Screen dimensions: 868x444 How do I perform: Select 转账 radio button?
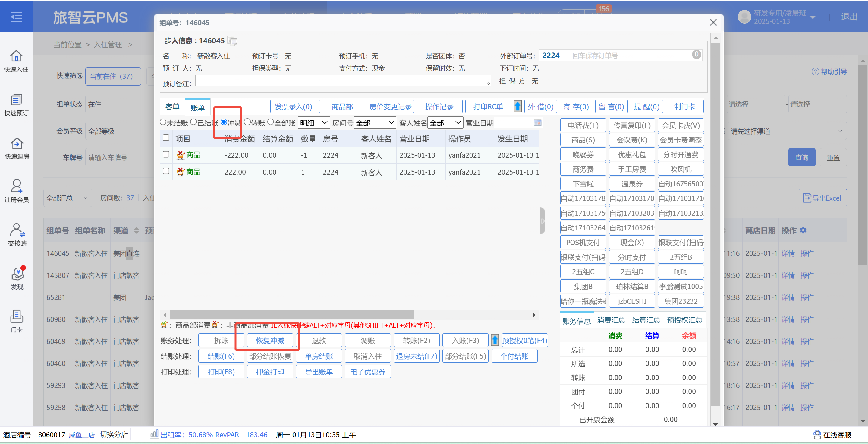click(x=247, y=122)
